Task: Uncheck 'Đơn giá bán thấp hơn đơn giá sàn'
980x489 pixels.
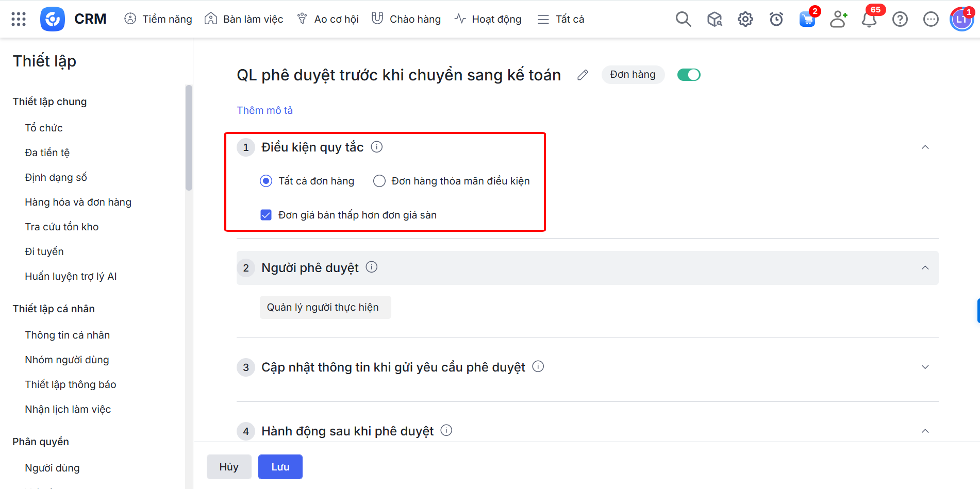Action: [x=266, y=215]
